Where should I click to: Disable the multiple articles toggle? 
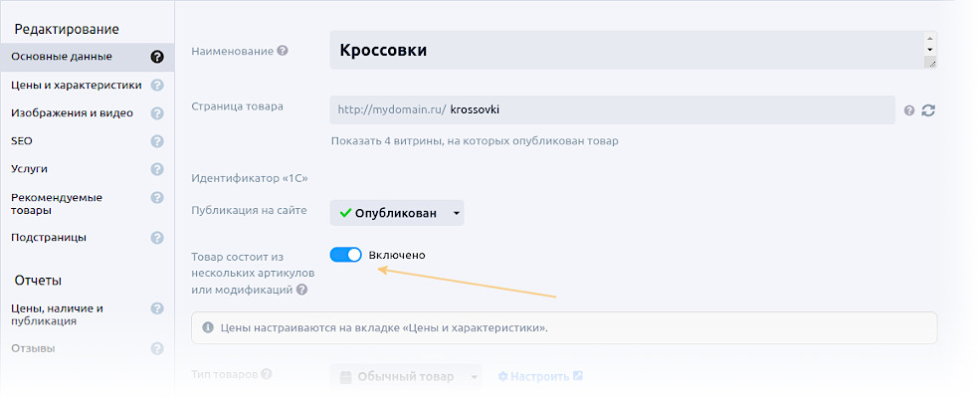coord(345,255)
